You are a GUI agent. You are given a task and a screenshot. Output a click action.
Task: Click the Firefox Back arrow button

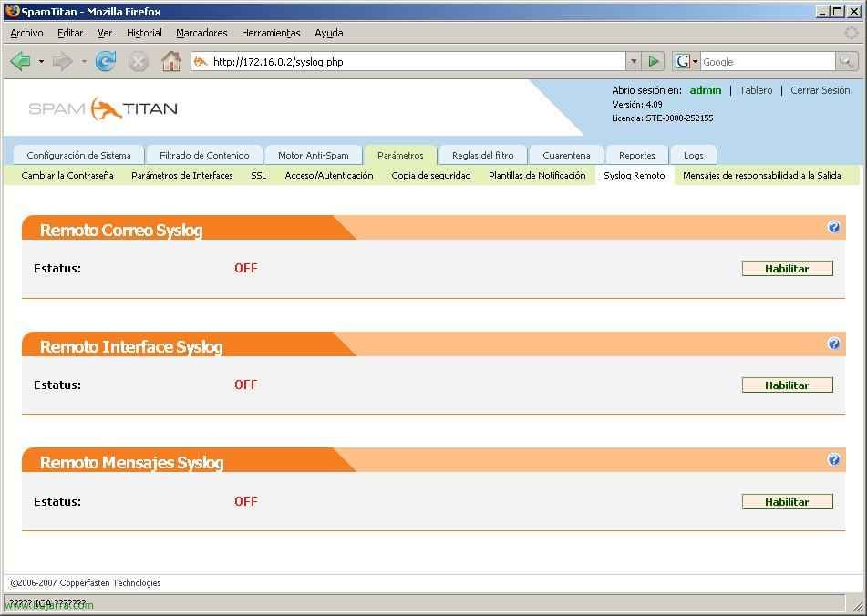pyautogui.click(x=20, y=61)
